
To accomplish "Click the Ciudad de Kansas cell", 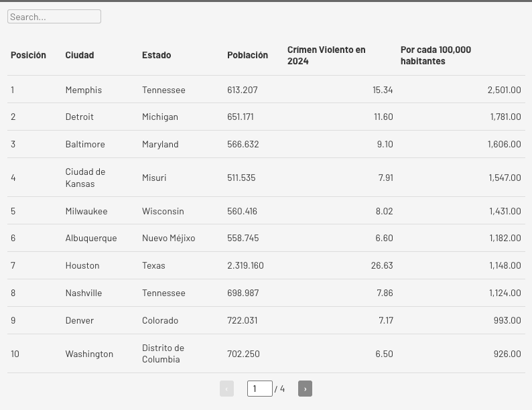I will pyautogui.click(x=85, y=178).
